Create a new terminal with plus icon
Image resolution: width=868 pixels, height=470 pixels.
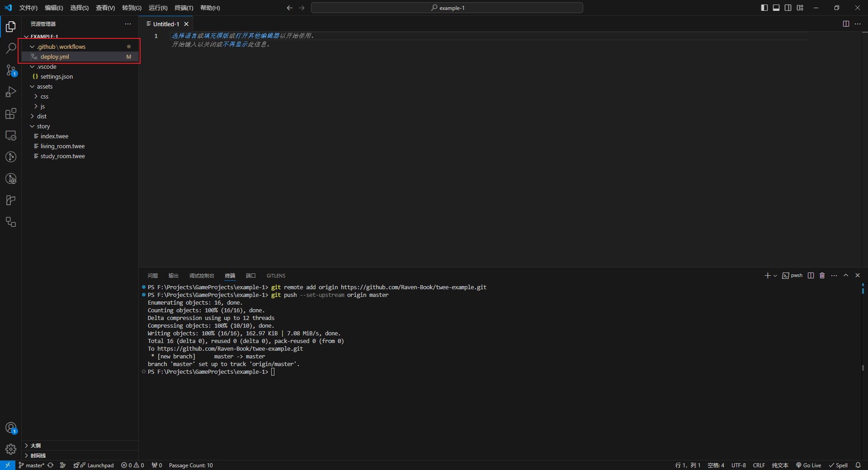coord(767,276)
